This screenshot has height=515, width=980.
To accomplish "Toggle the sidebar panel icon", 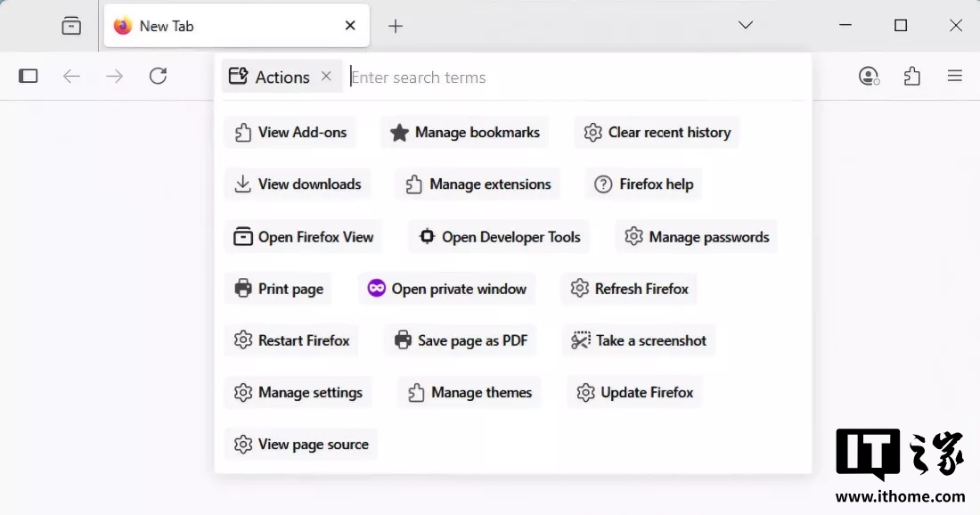I will tap(29, 77).
